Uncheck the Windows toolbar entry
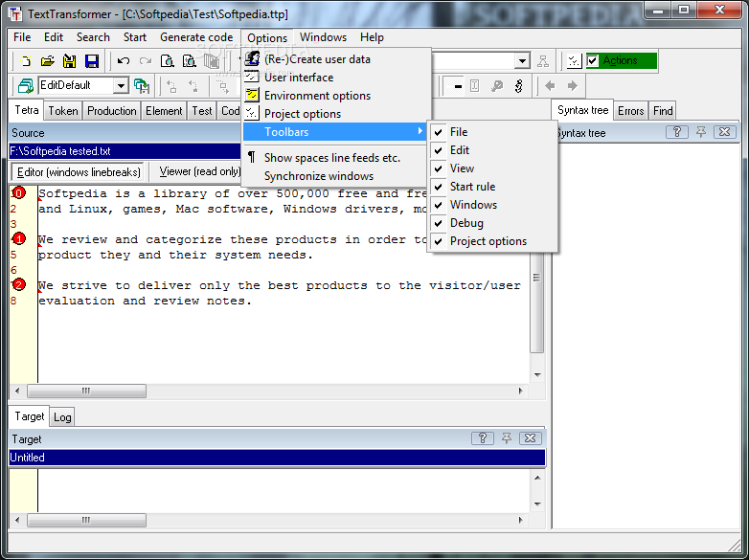The width and height of the screenshot is (749, 560). point(492,204)
